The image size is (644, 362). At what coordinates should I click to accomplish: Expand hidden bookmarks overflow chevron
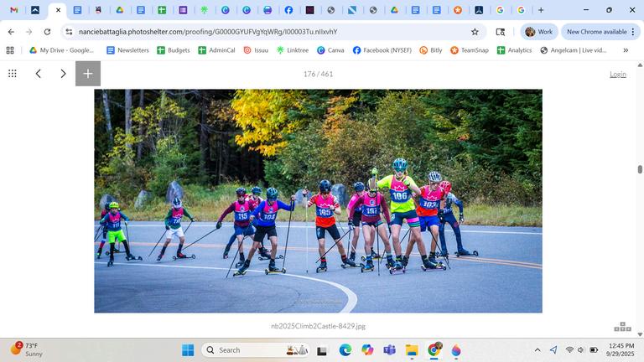coord(626,50)
